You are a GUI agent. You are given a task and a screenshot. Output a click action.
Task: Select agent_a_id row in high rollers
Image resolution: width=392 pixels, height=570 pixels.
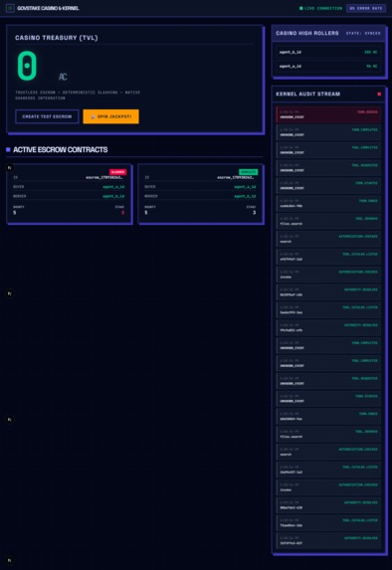coord(328,67)
